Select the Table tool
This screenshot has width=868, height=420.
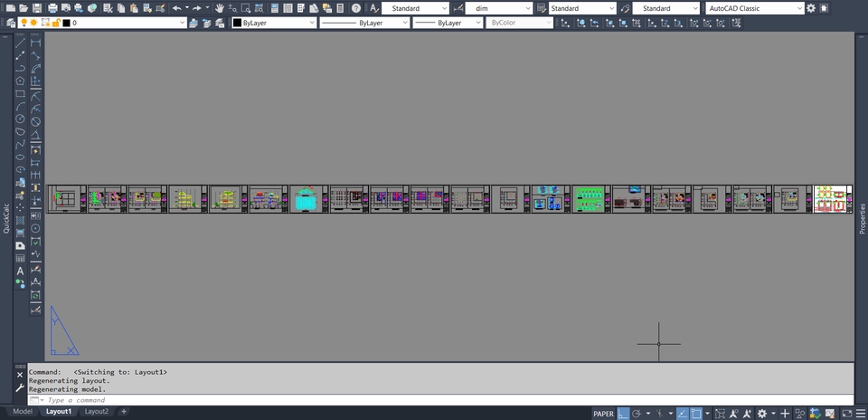pyautogui.click(x=20, y=258)
